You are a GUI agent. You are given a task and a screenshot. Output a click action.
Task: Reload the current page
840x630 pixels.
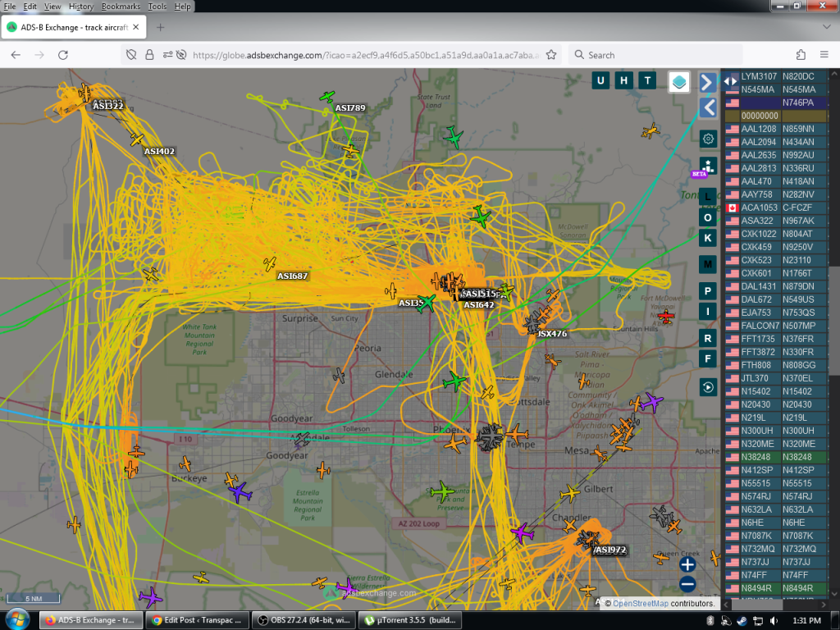[62, 55]
